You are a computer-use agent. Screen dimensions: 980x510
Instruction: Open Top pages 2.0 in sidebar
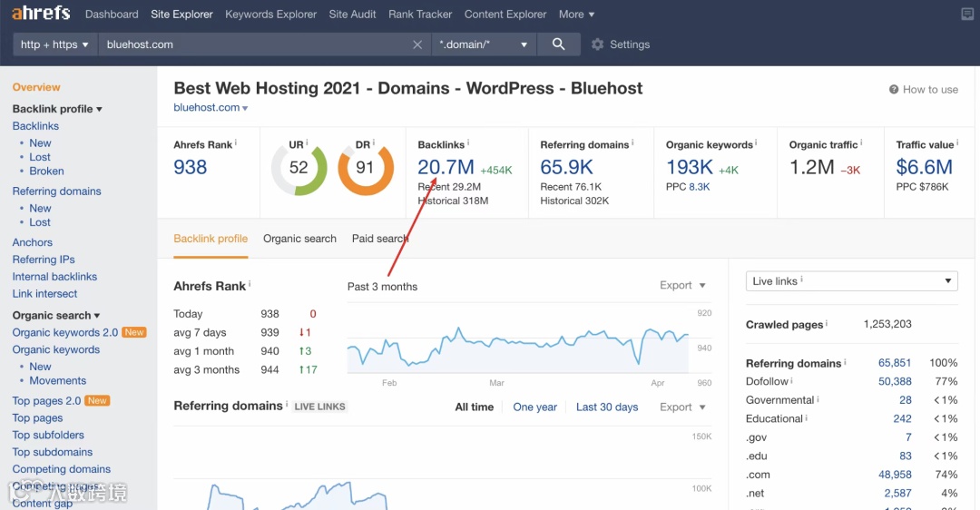tap(47, 400)
